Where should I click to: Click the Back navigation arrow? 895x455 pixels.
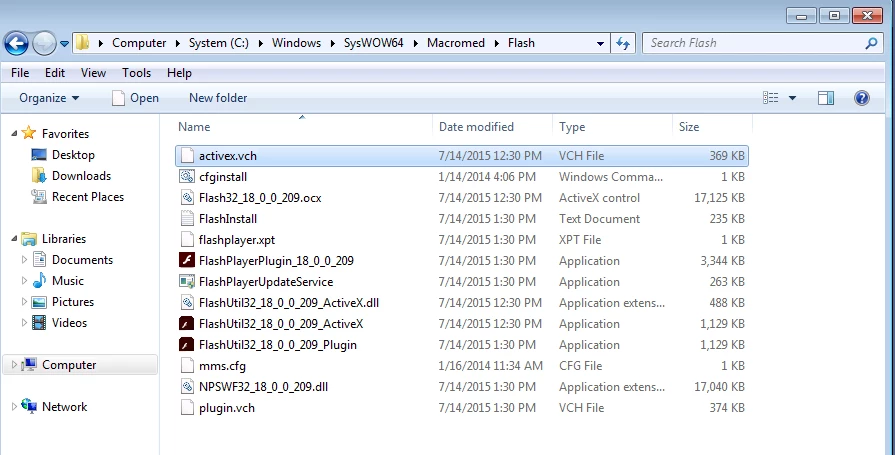coord(17,43)
